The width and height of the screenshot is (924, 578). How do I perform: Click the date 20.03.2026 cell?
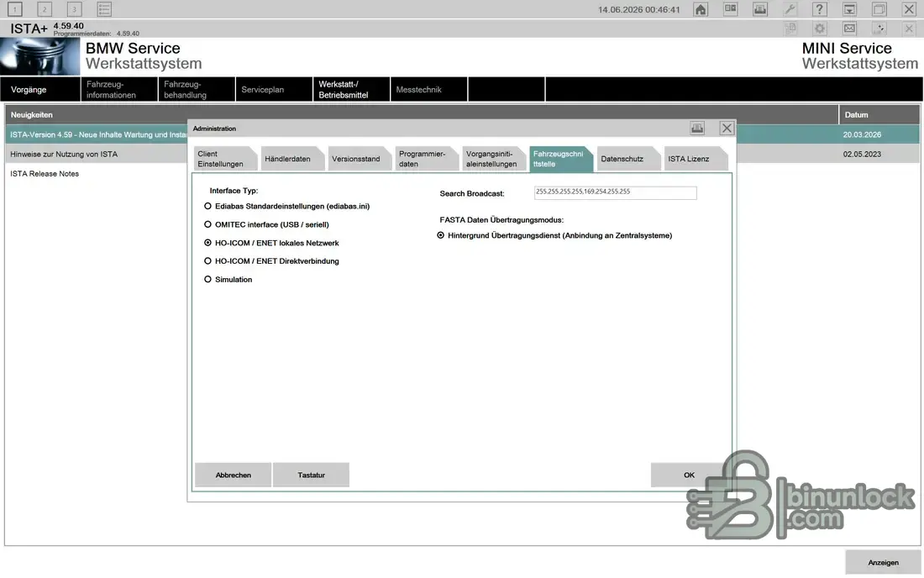[x=879, y=134]
